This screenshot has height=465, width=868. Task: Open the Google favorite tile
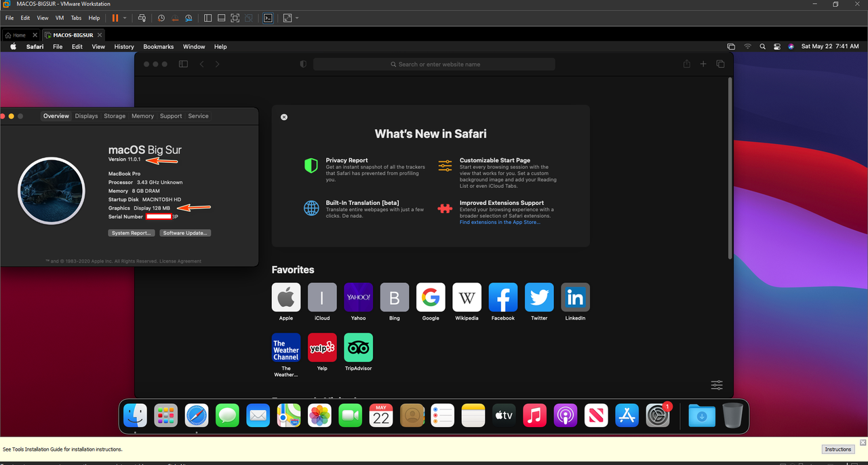tap(431, 297)
